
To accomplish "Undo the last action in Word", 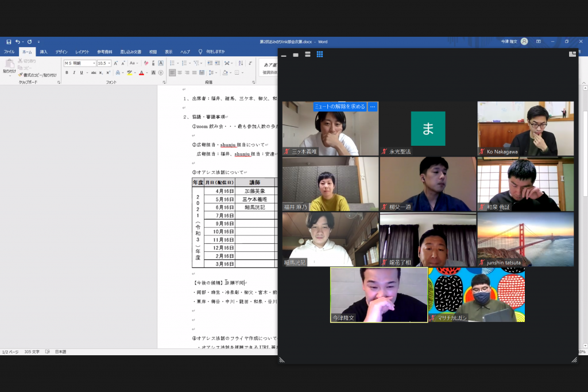I will (x=17, y=42).
